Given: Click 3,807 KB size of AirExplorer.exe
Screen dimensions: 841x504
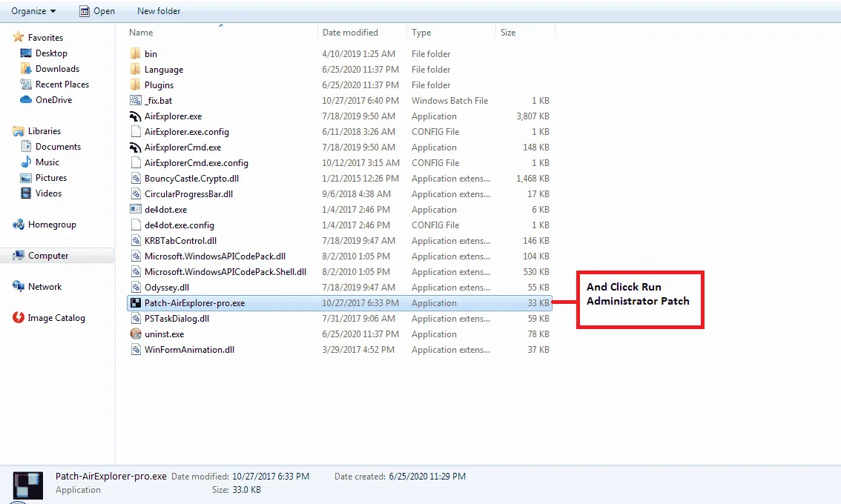Looking at the screenshot, I should [x=532, y=116].
